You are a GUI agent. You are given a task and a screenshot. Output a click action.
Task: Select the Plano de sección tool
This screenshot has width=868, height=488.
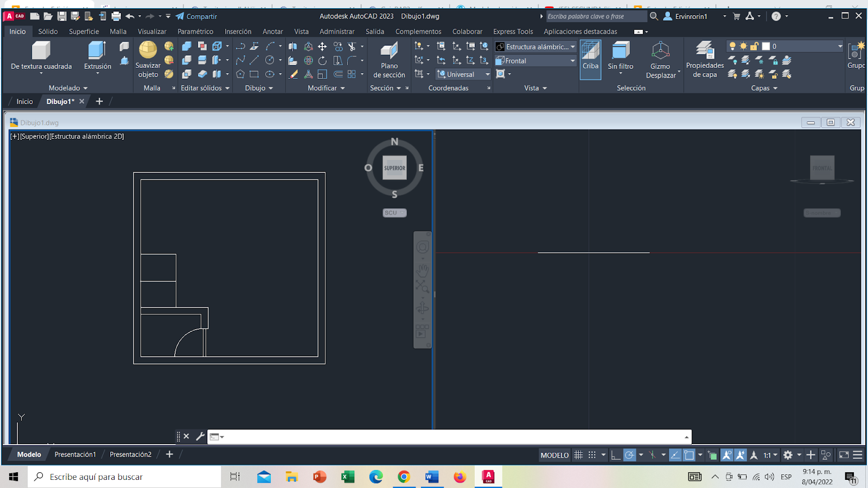point(389,61)
